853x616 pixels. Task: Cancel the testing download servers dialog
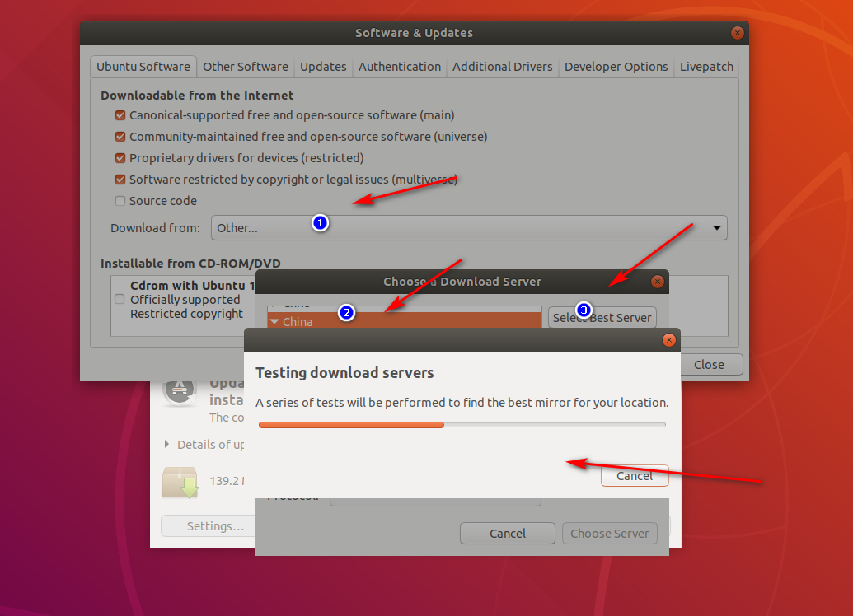[635, 476]
